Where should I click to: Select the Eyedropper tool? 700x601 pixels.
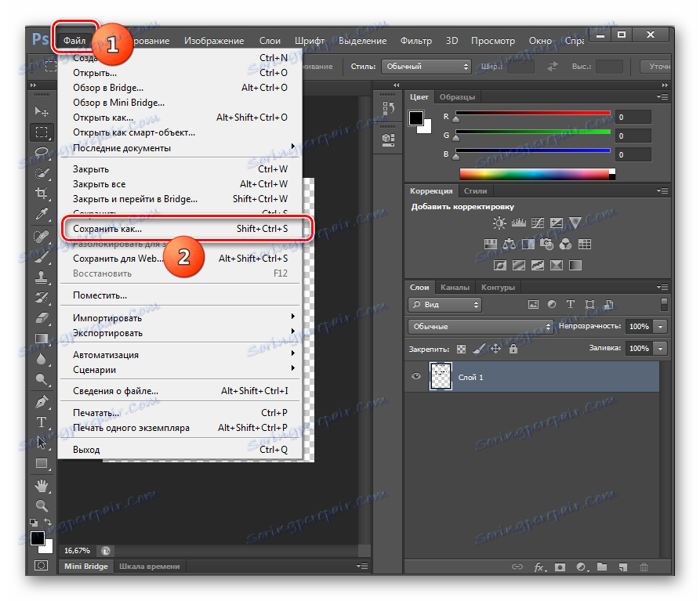[x=42, y=214]
